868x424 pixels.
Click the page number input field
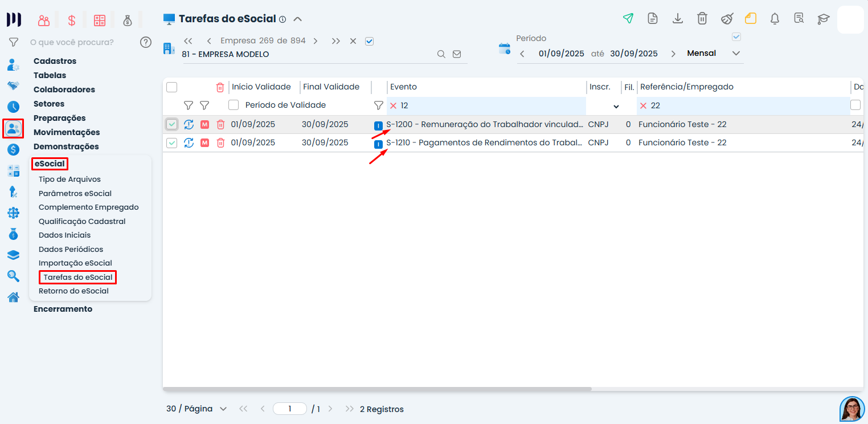coord(290,409)
